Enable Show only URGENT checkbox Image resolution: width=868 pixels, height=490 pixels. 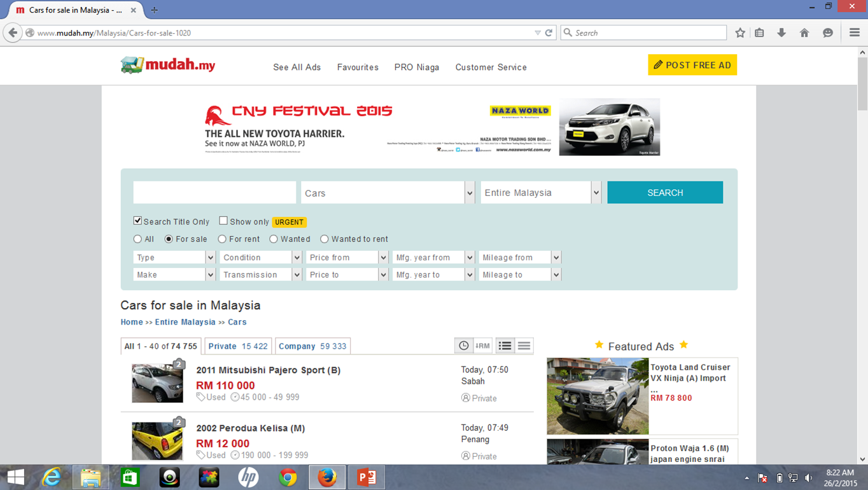click(223, 221)
